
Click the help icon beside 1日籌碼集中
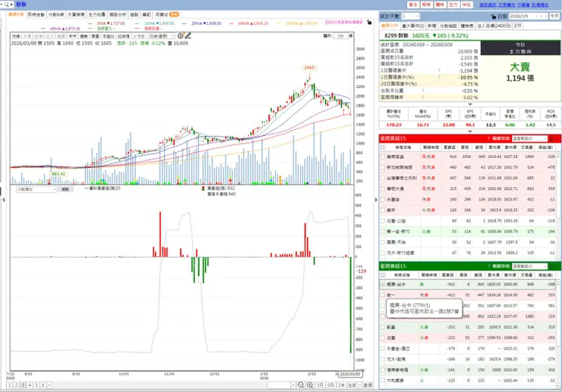[439, 71]
